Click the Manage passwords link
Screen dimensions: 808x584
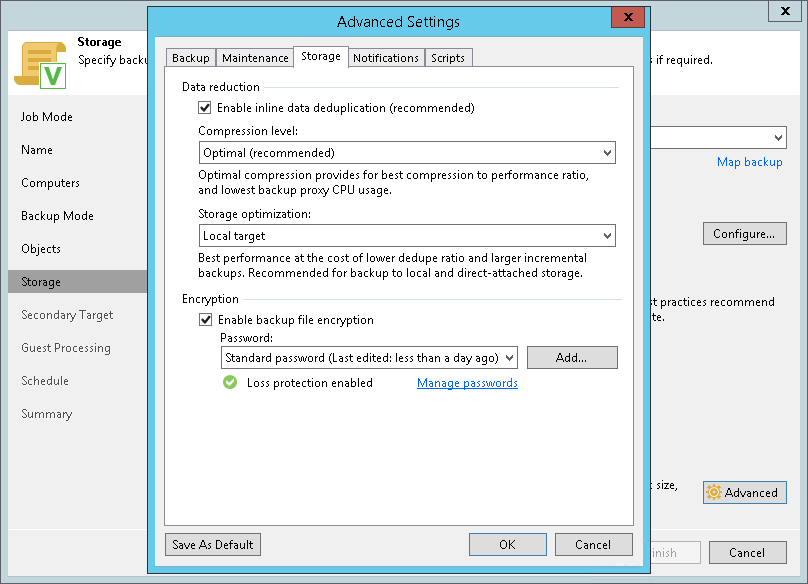467,383
